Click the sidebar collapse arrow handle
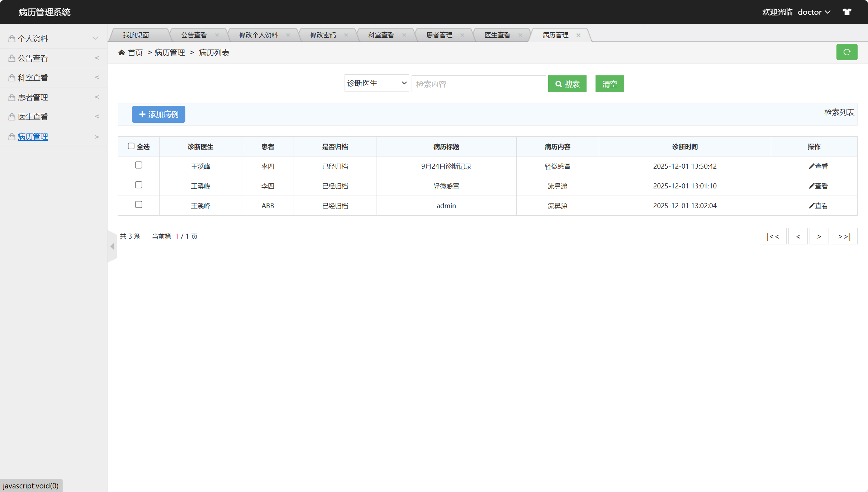The height and width of the screenshot is (492, 868). pos(112,246)
